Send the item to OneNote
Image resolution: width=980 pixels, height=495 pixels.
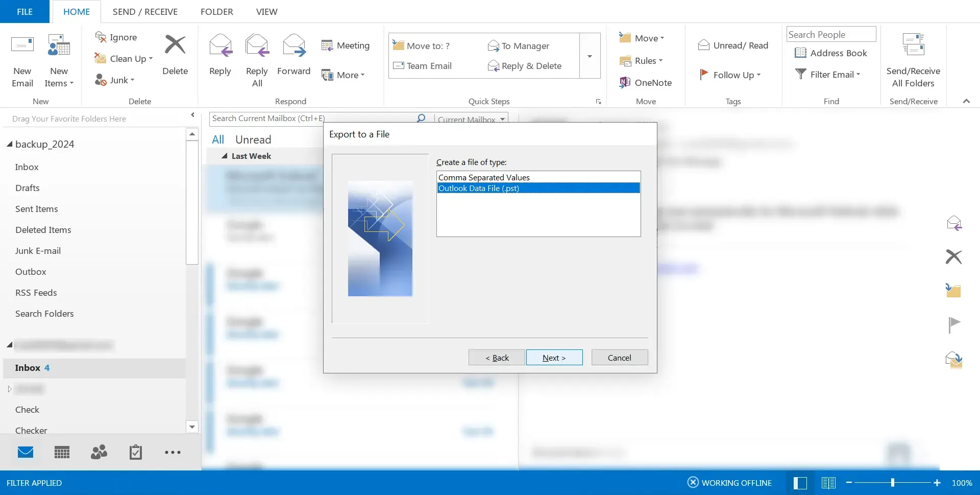(x=646, y=83)
